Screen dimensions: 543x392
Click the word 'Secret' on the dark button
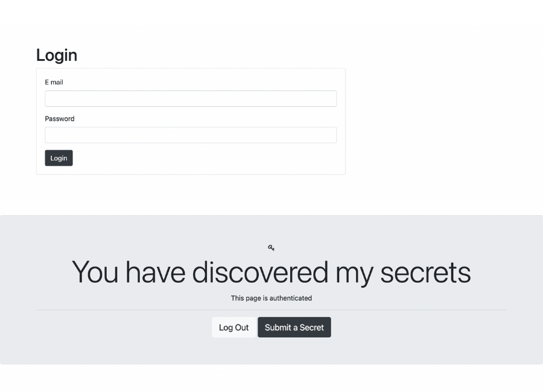[x=312, y=327]
